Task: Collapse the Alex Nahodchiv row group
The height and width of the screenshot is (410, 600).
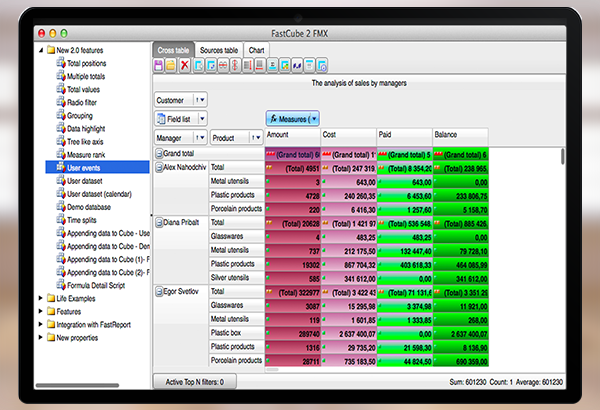Action: [x=159, y=168]
